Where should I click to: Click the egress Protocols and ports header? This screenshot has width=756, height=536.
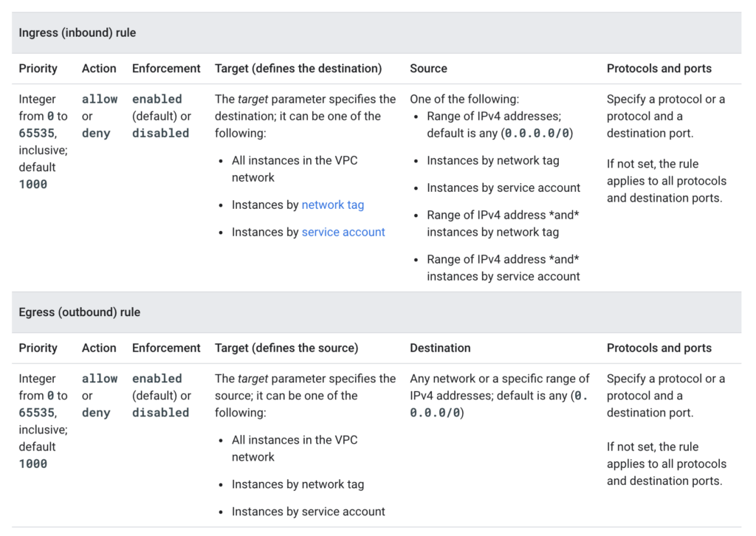(659, 348)
